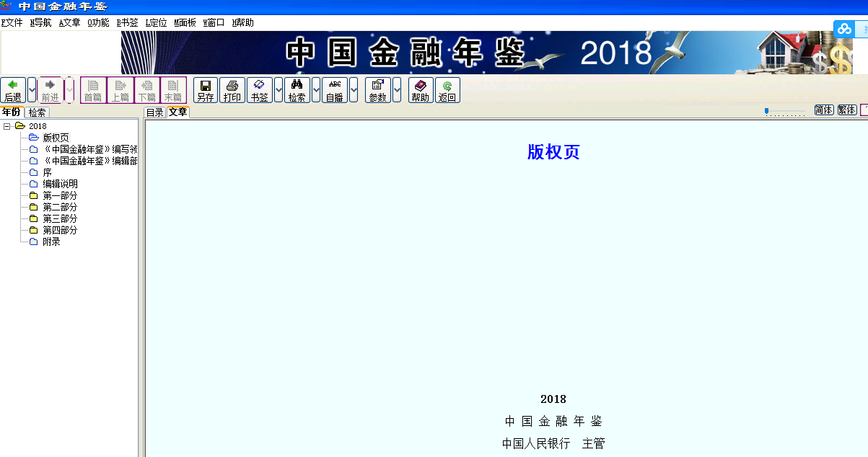
Task: Open dropdown arrow next to 自播
Action: (354, 90)
